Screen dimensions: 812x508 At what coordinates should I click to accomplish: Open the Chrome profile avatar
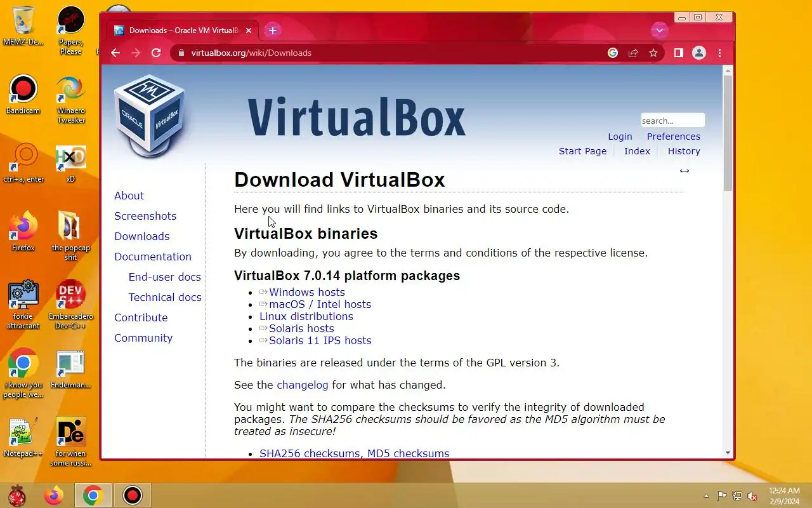(699, 53)
